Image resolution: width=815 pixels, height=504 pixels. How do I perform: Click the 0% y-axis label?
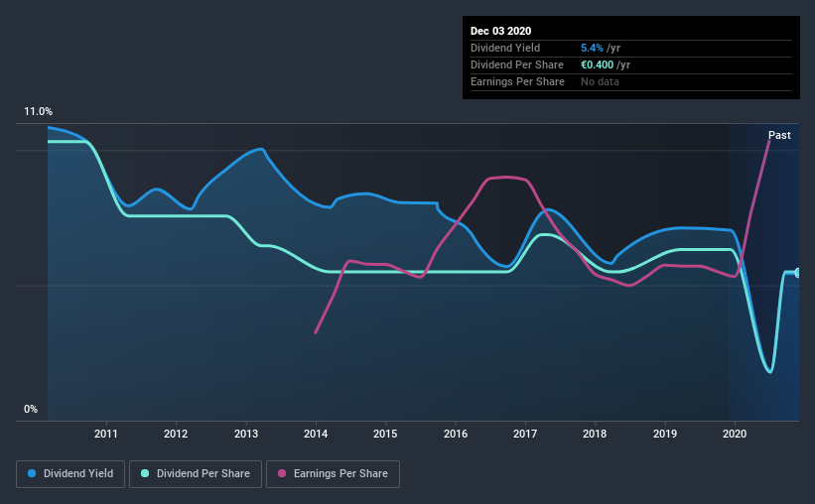pyautogui.click(x=31, y=410)
